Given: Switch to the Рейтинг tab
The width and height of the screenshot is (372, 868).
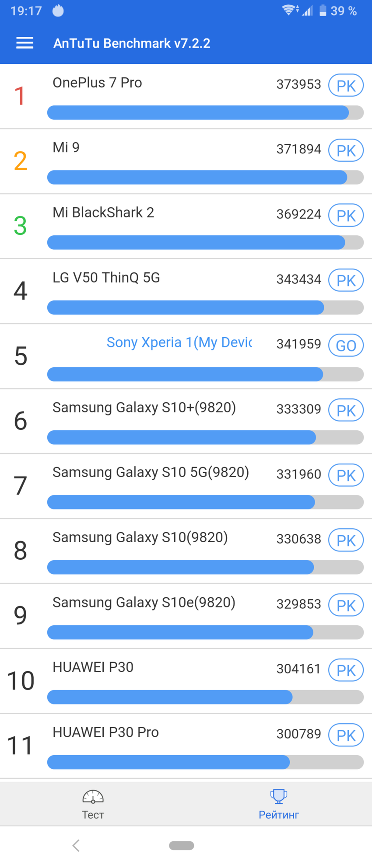Looking at the screenshot, I should (x=278, y=814).
